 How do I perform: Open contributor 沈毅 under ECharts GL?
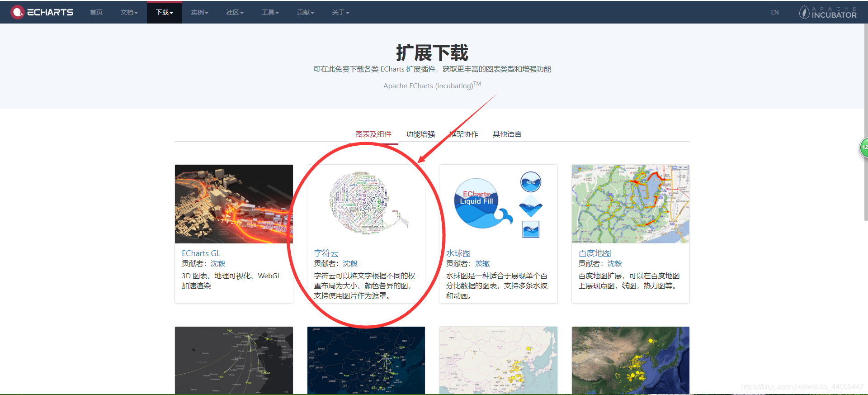click(x=218, y=264)
